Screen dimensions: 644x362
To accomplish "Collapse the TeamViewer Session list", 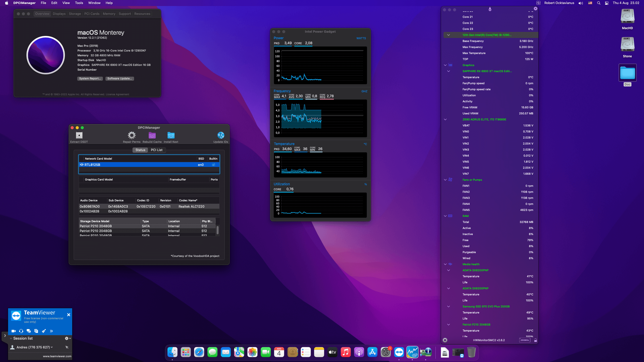I will [11, 338].
